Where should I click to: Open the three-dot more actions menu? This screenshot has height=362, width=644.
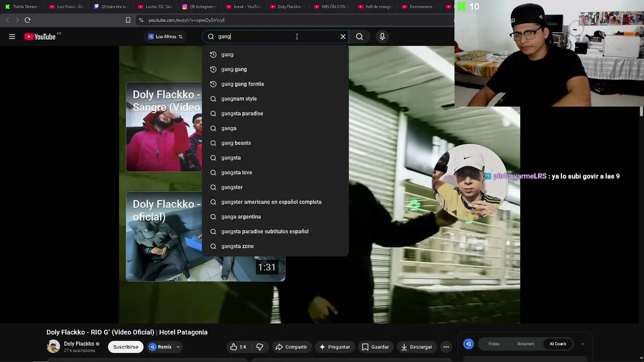(446, 347)
